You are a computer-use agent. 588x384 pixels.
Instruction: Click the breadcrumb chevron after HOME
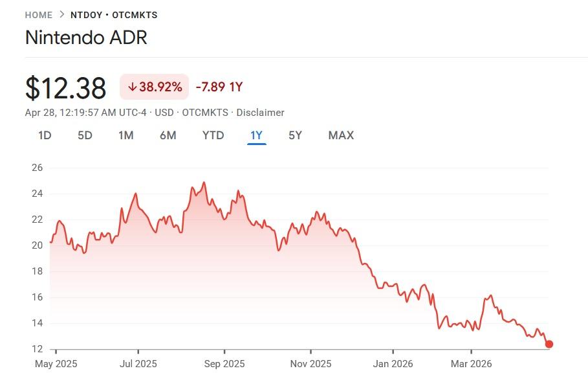(x=61, y=15)
